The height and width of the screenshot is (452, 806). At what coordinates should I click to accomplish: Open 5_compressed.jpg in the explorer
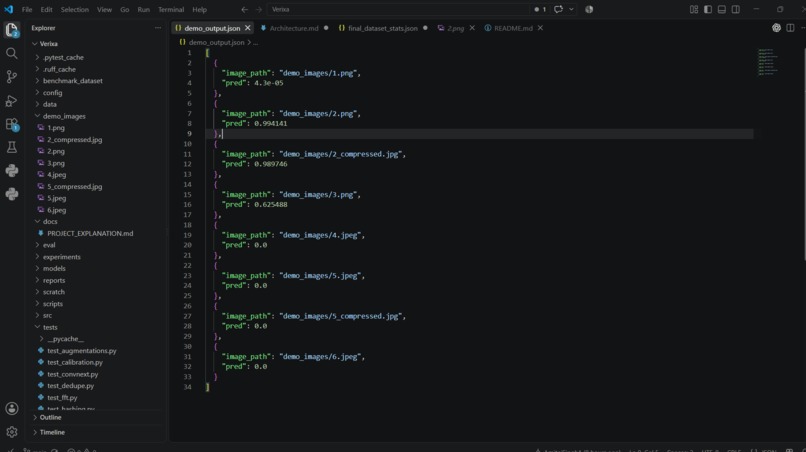(75, 186)
